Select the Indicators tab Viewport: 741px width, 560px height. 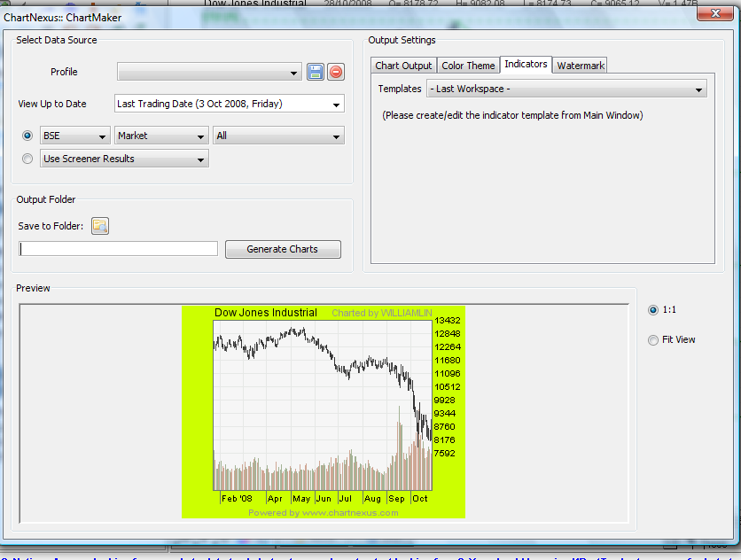click(526, 64)
